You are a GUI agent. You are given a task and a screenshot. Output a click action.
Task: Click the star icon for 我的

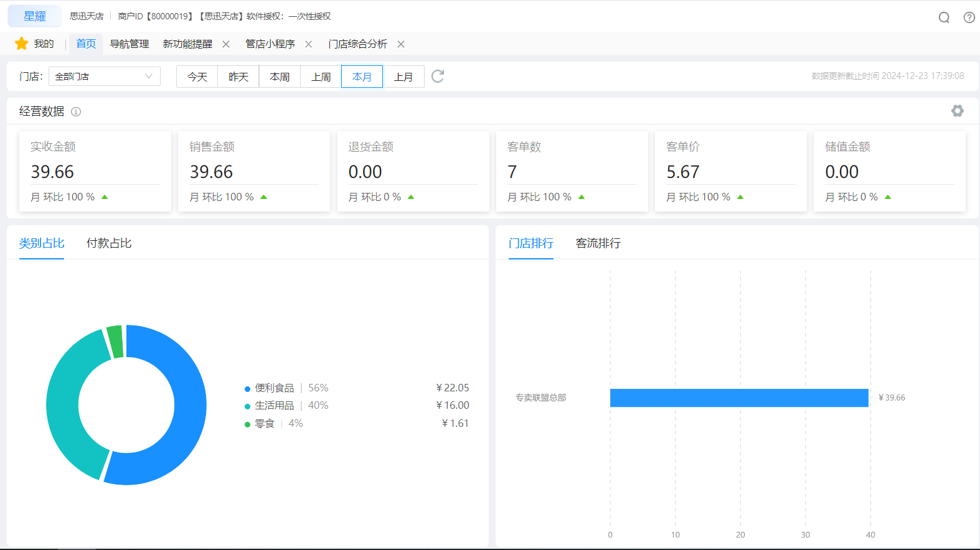pos(22,44)
